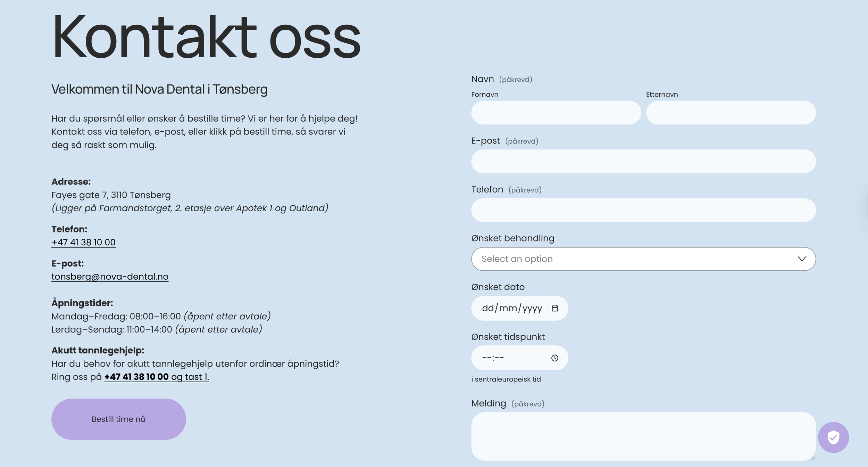
Task: Click the Fornavn input field
Action: [x=556, y=113]
